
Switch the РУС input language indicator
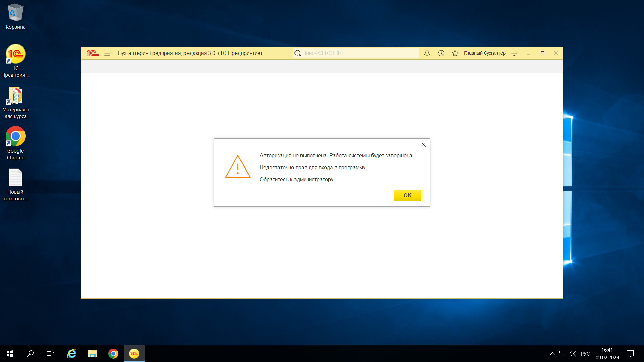[585, 354]
